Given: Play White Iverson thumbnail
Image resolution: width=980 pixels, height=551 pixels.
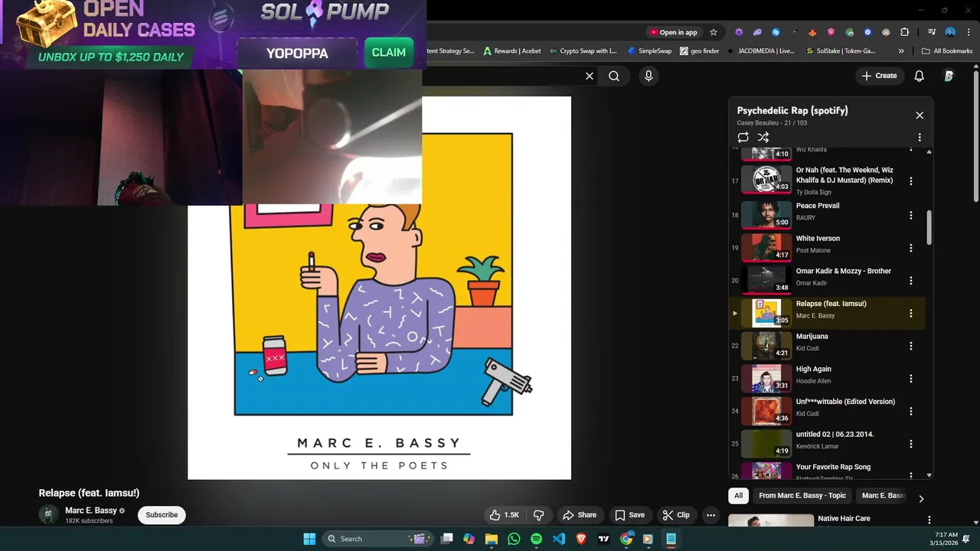Looking at the screenshot, I should pos(766,247).
